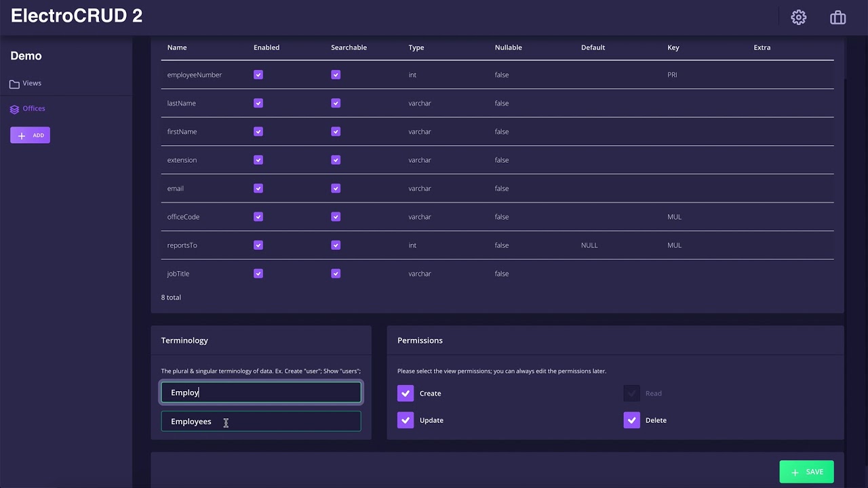The height and width of the screenshot is (488, 868).
Task: Disable the Enabled checkbox for lastName
Action: click(x=258, y=103)
